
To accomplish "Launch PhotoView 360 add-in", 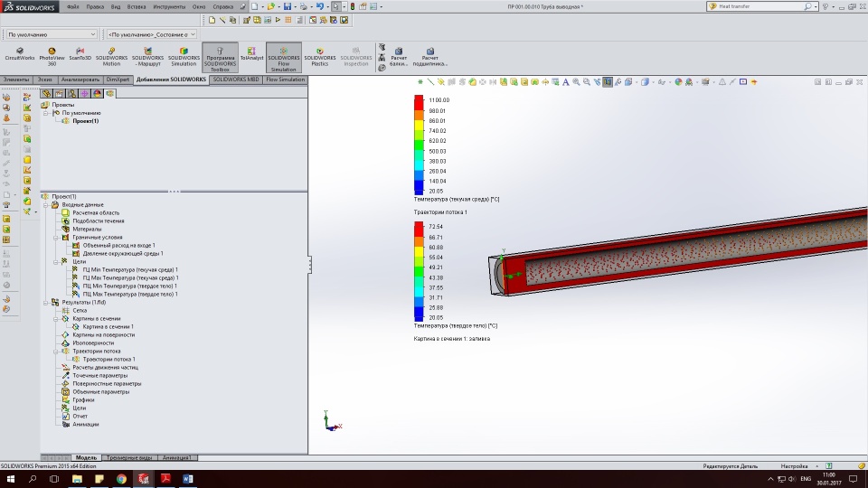I will (x=52, y=57).
